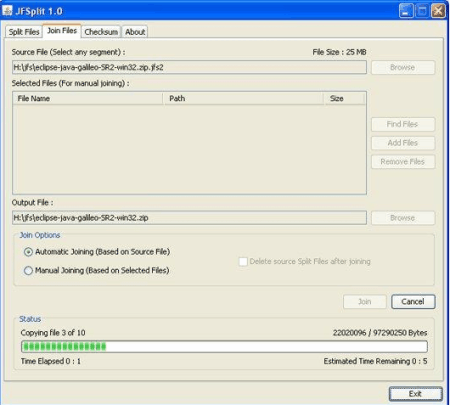Viewport: 450px width, 405px height.
Task: Open the Checksum tab
Action: point(101,32)
